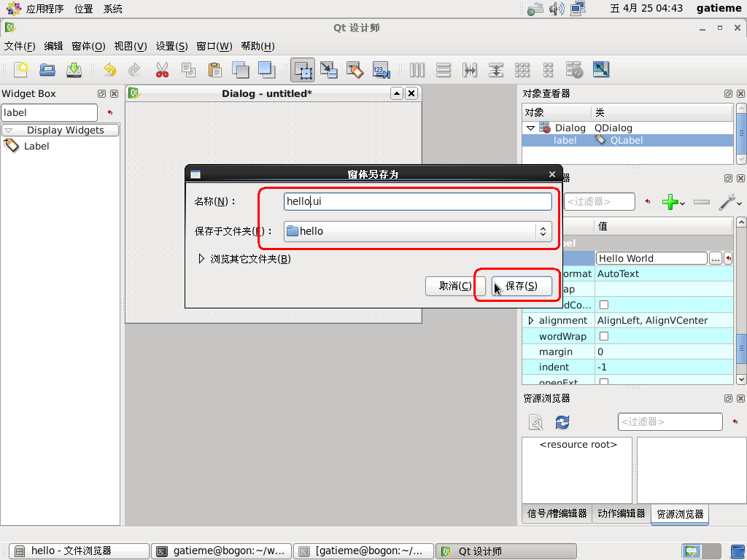This screenshot has width=747, height=560.
Task: Toggle the wordWrap property checkbox
Action: (x=604, y=336)
